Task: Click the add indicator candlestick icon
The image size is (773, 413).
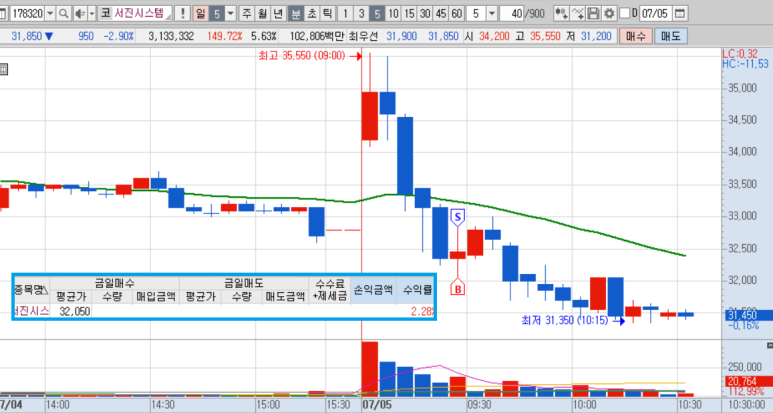Action: point(562,13)
